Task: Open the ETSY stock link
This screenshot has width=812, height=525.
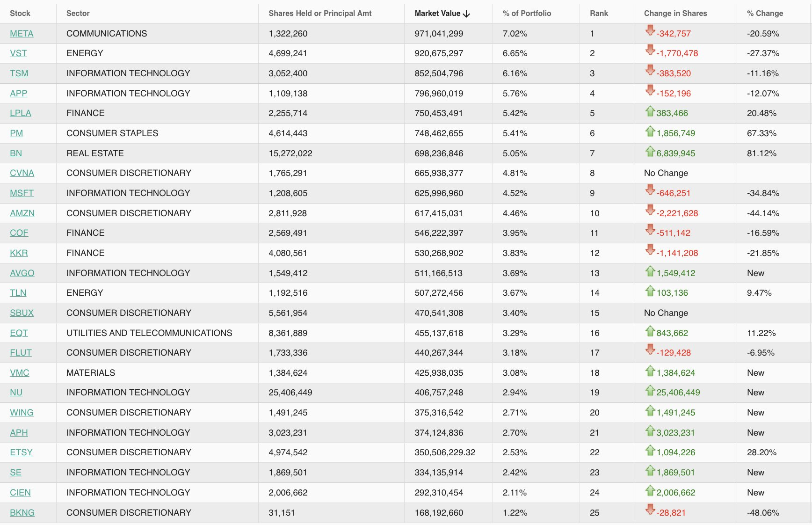Action: tap(21, 452)
